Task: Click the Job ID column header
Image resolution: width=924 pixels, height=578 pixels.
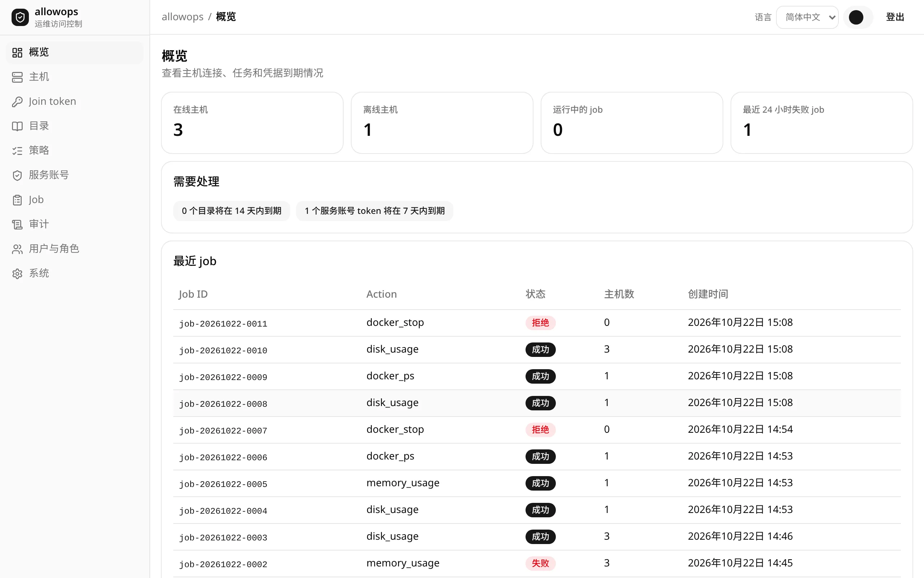Action: click(x=193, y=294)
